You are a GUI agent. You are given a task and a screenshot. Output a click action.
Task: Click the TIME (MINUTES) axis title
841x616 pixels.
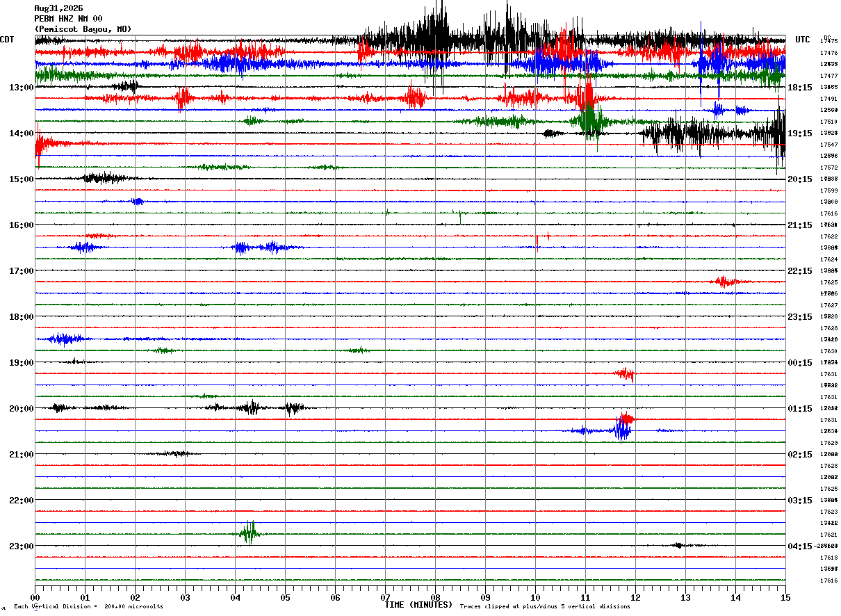coord(418,605)
